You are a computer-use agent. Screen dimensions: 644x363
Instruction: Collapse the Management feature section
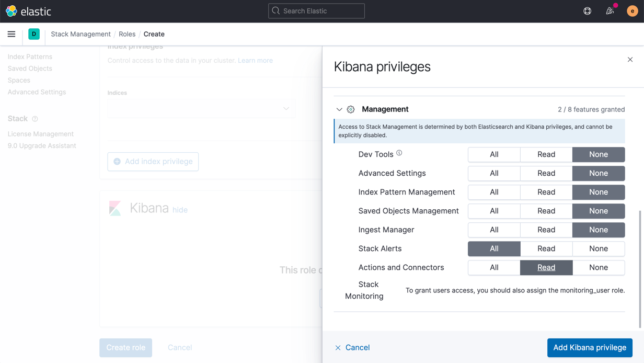click(x=339, y=109)
